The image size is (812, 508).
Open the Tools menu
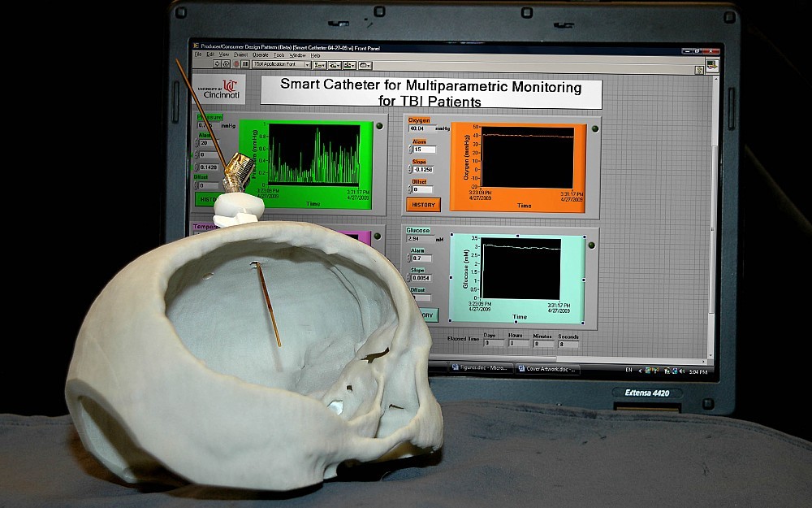coord(279,55)
